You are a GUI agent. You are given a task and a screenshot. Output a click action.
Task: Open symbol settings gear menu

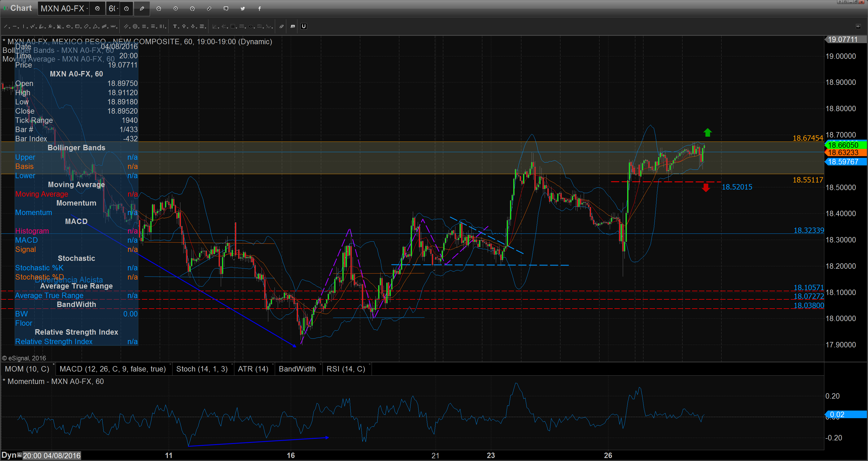[x=97, y=8]
